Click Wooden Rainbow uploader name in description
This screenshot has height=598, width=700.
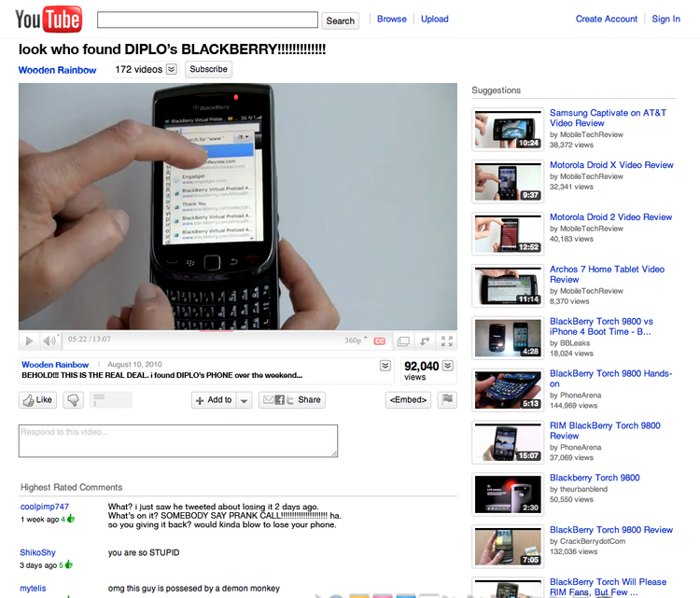pyautogui.click(x=55, y=365)
